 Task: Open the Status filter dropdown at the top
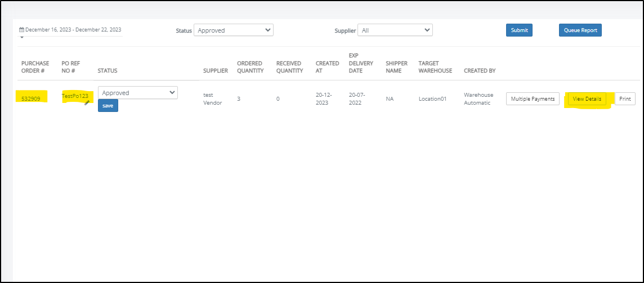coord(233,30)
